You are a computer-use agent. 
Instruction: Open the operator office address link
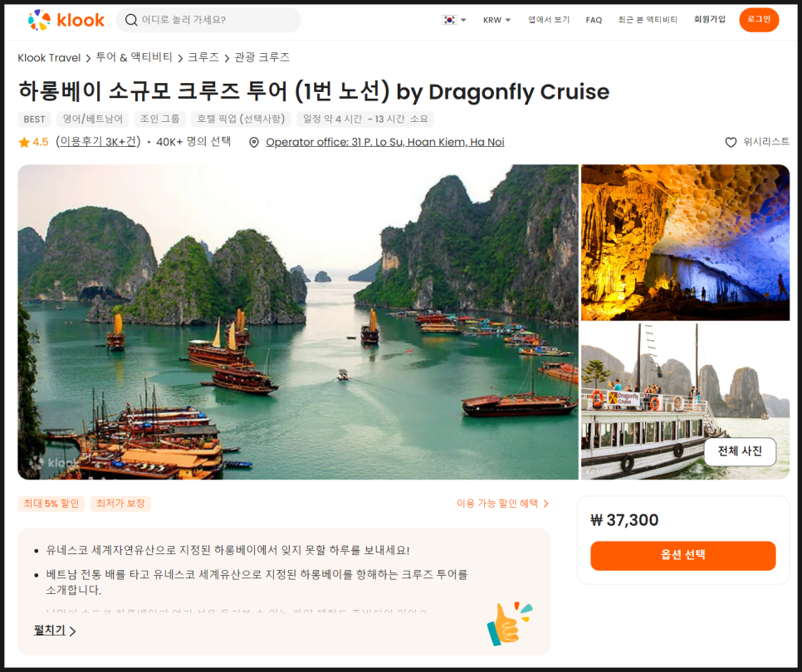(x=385, y=142)
